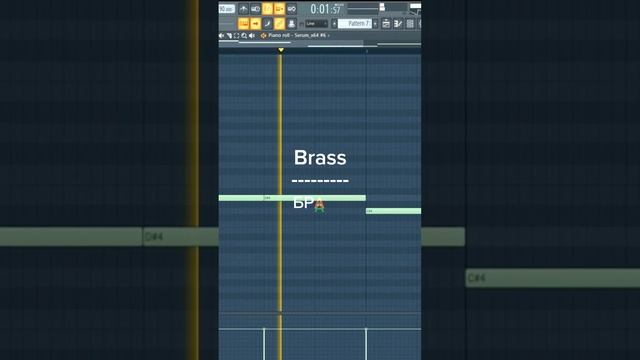The image size is (640, 360).
Task: Select the lower green note at right
Action: (393, 211)
